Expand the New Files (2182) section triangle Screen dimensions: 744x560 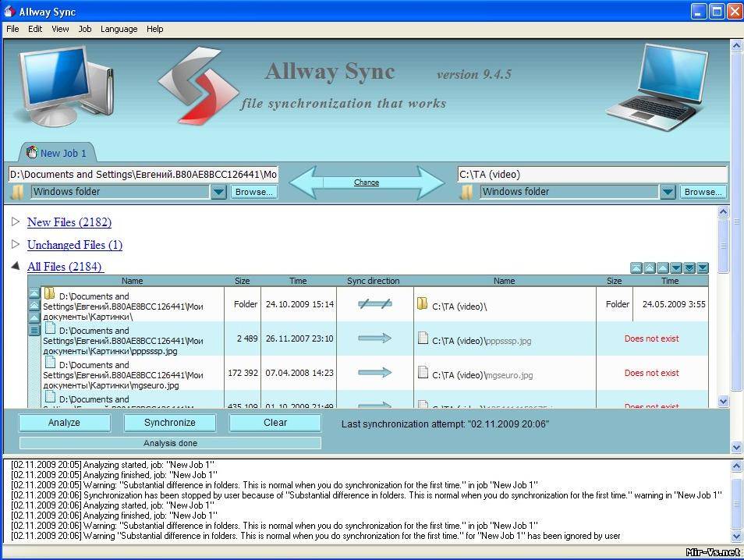pyautogui.click(x=16, y=222)
